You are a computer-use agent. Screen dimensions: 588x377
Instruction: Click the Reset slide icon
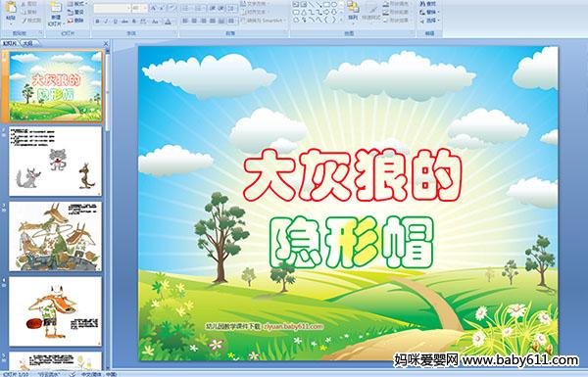[x=75, y=12]
